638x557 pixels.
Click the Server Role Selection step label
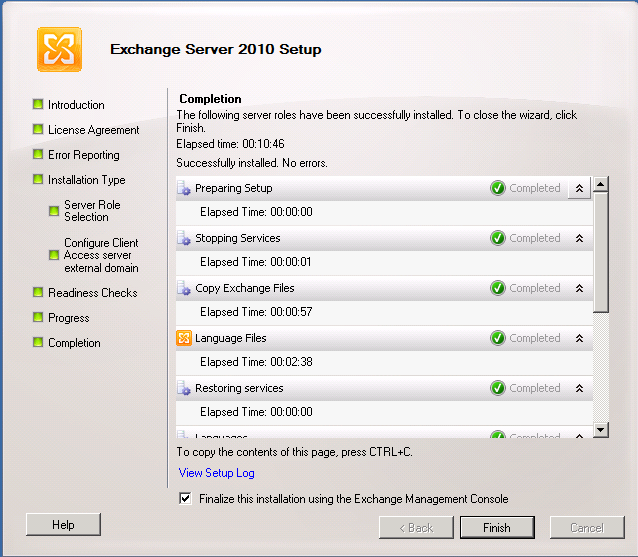tap(92, 211)
